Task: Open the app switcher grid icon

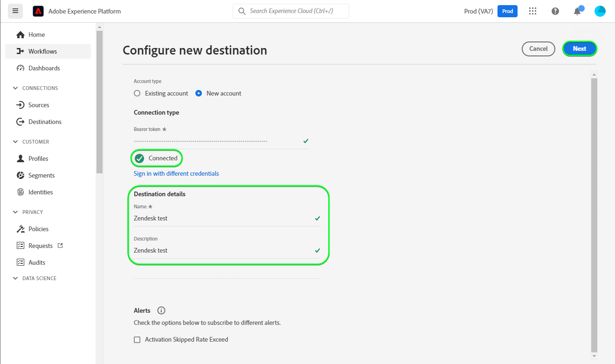Action: point(533,11)
